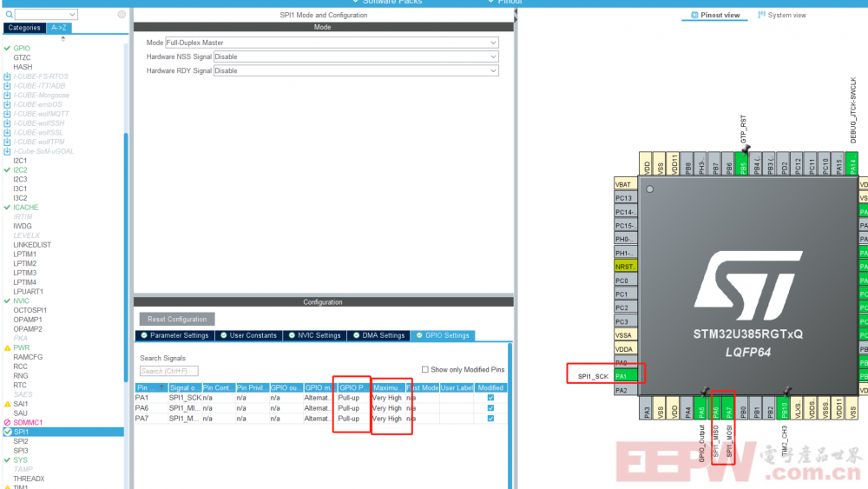Select I2C2 in the peripheral list

click(20, 170)
